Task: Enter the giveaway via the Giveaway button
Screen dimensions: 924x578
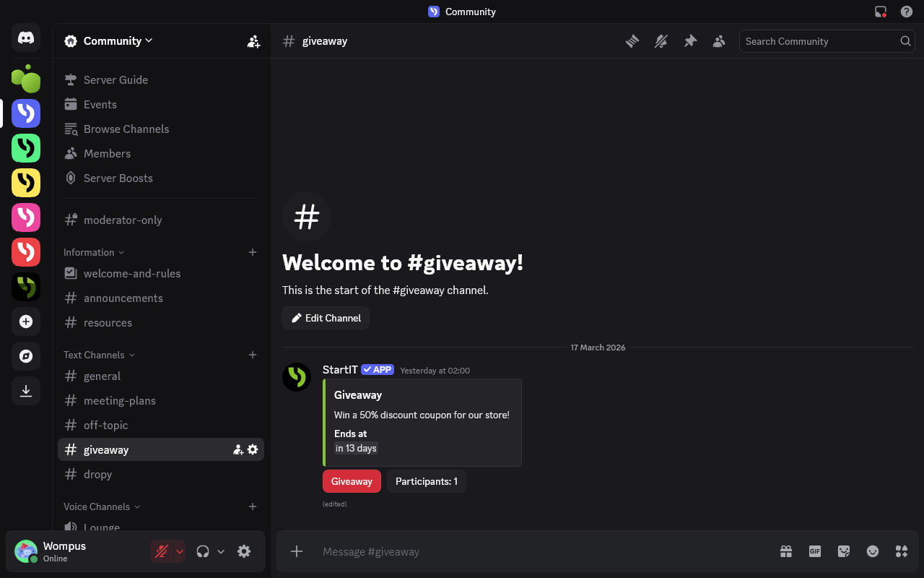Action: (x=352, y=481)
